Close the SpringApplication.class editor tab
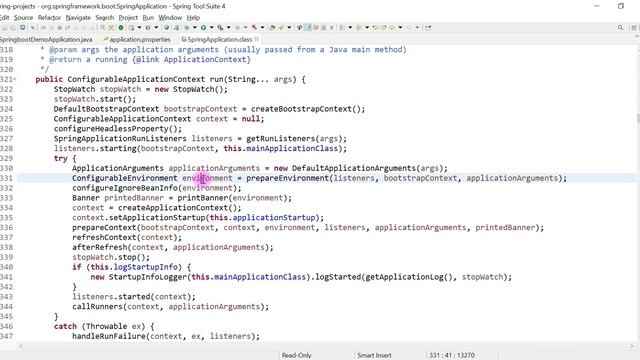This screenshot has width=640, height=360. (x=257, y=39)
